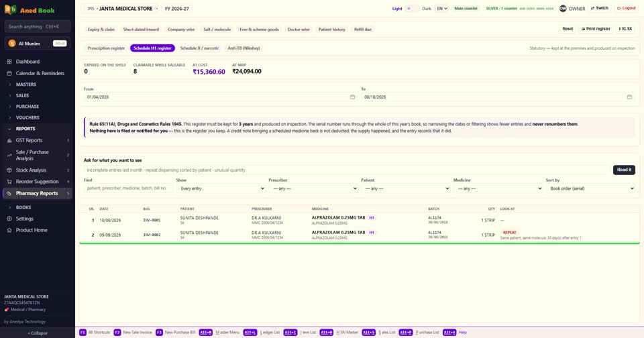Export the register with XLSX button
644x338 pixels.
point(625,29)
